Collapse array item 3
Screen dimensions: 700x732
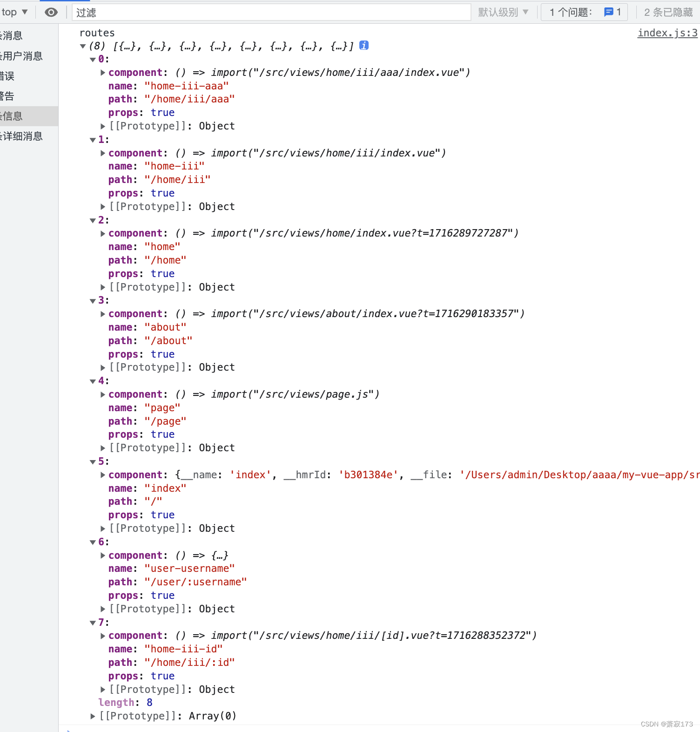click(93, 301)
